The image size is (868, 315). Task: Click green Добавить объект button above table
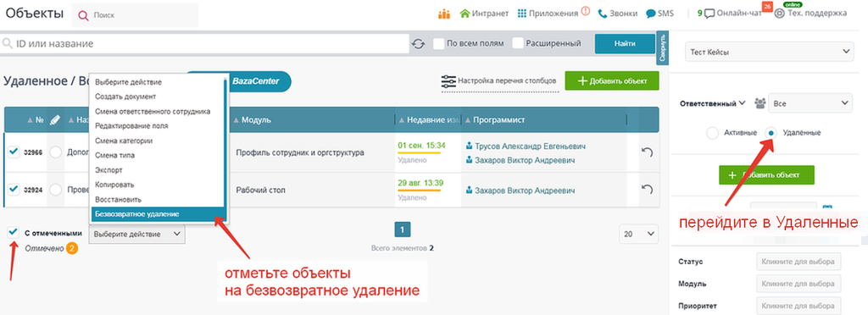(612, 80)
